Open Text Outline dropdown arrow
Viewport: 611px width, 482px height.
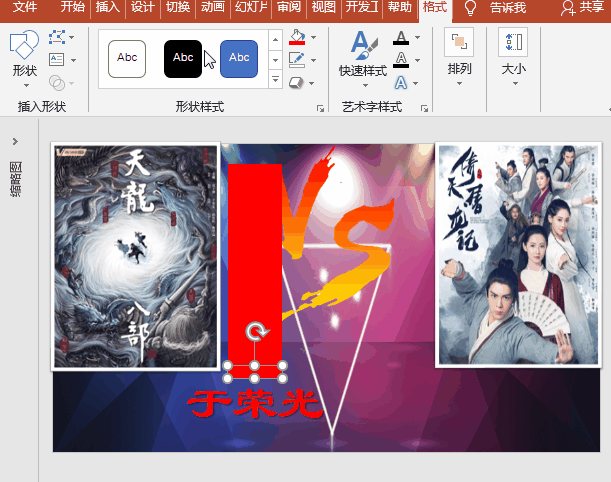coord(417,60)
